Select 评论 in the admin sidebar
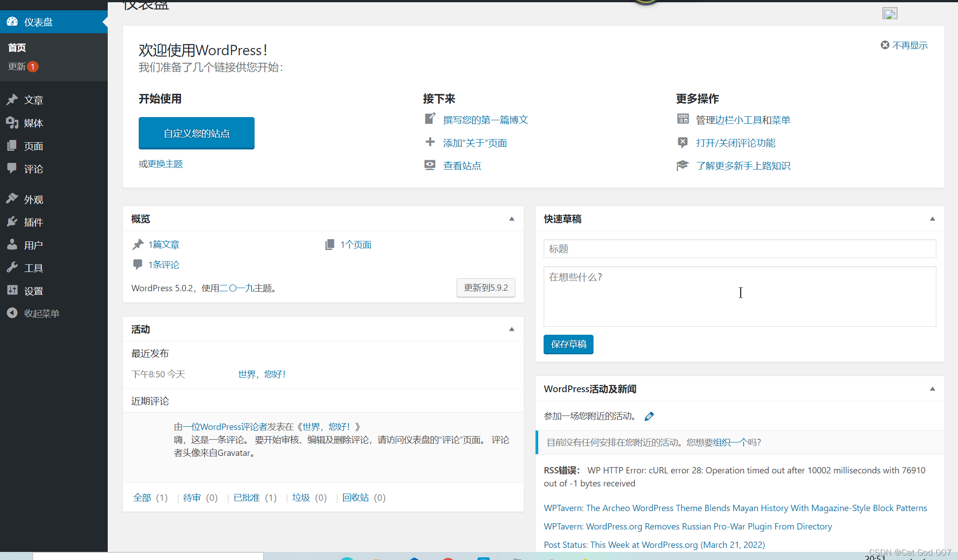 coord(33,169)
